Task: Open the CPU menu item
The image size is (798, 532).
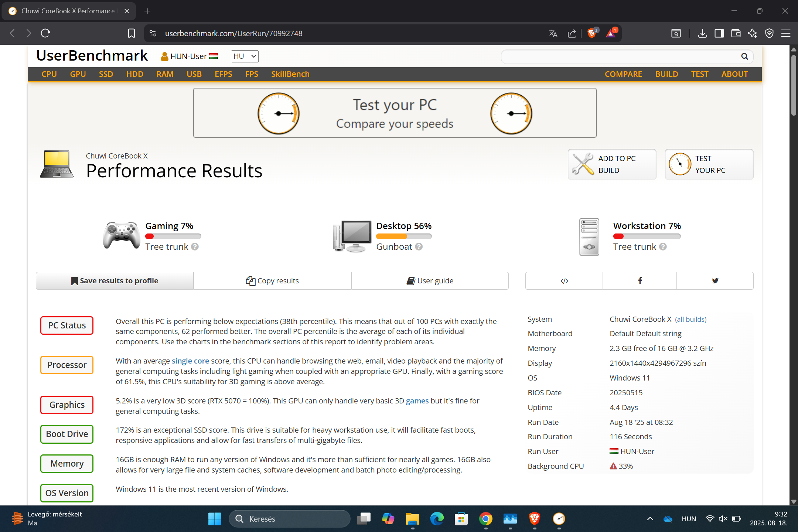Action: click(49, 74)
